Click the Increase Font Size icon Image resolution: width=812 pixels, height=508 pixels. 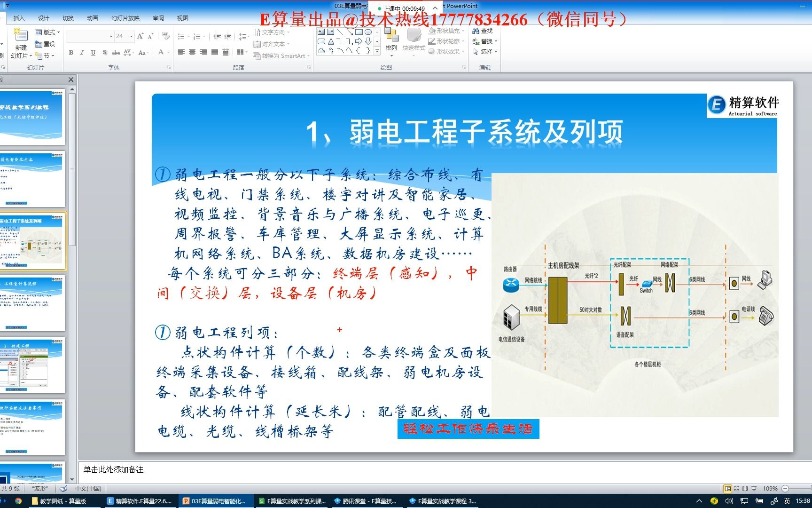[x=140, y=36]
